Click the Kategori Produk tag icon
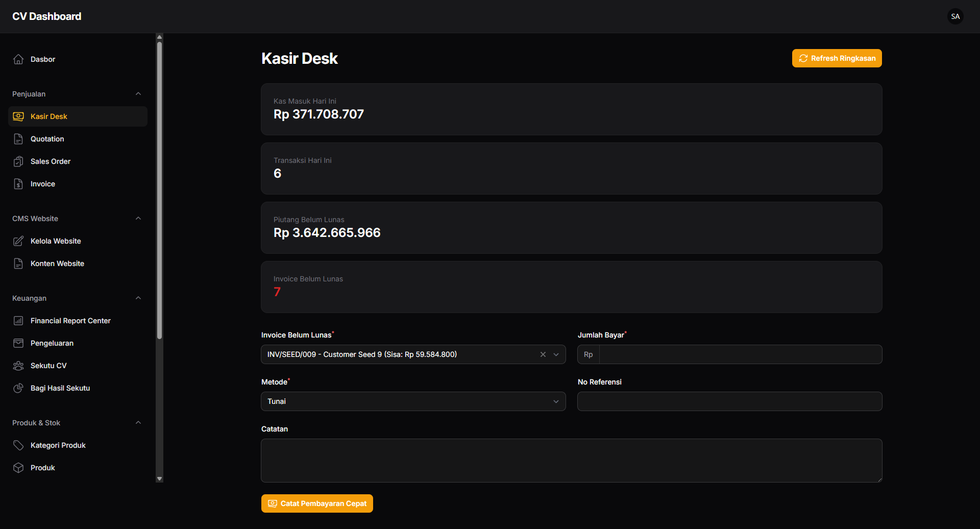The width and height of the screenshot is (980, 529). click(x=18, y=445)
